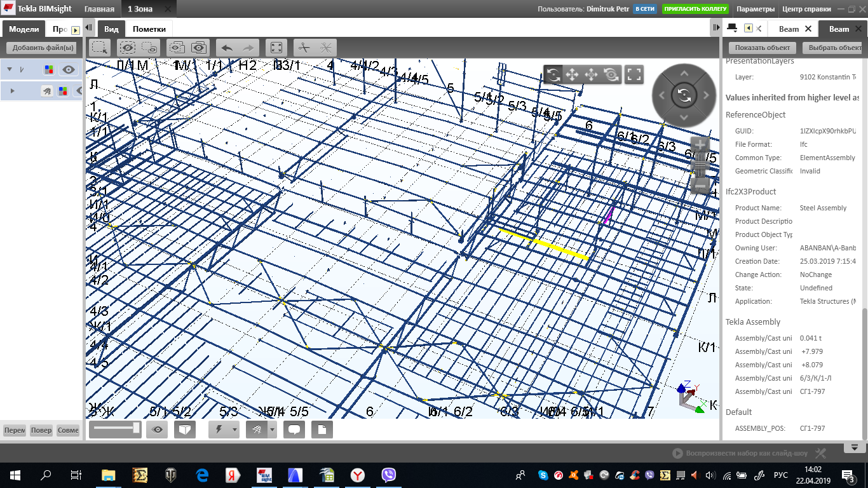Redo the view action
868x488 pixels.
(x=248, y=48)
